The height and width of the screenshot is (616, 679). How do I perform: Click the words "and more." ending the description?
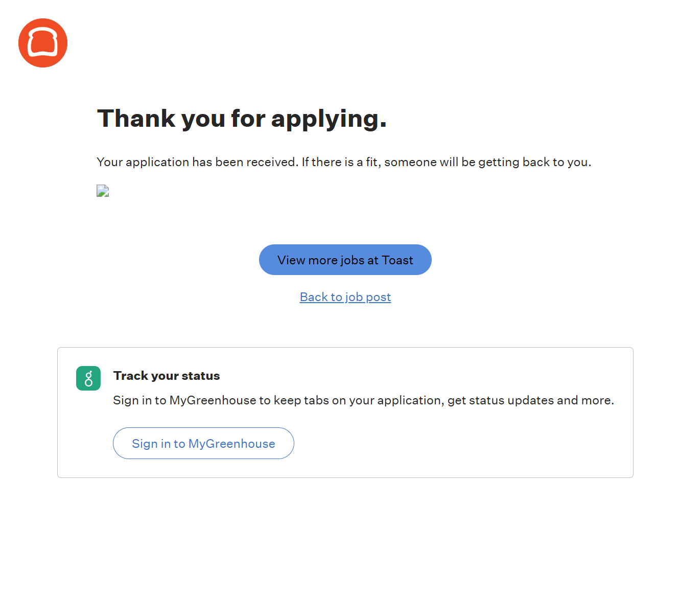pyautogui.click(x=586, y=400)
